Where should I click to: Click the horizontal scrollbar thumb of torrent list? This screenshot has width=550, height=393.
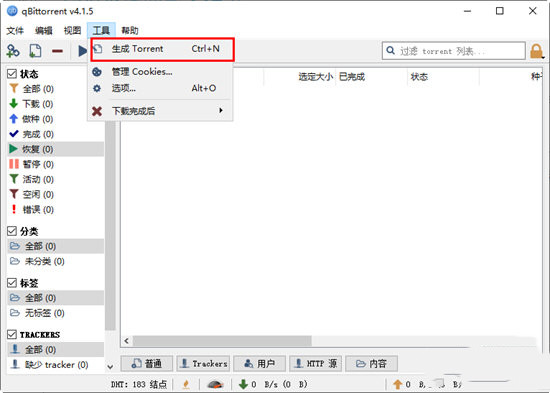coord(222,341)
